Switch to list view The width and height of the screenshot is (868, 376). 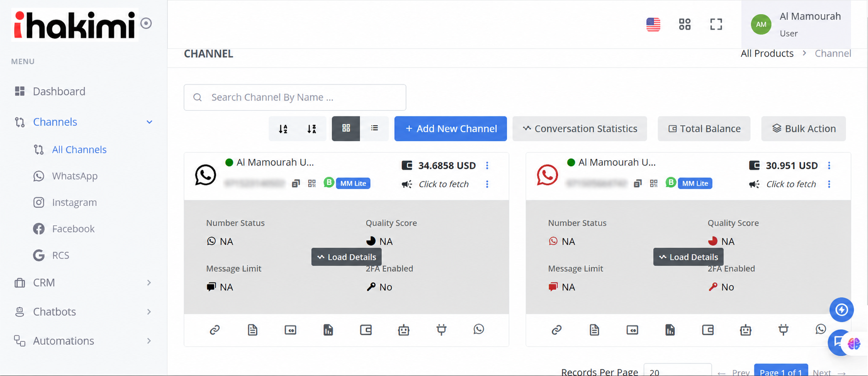tap(374, 128)
